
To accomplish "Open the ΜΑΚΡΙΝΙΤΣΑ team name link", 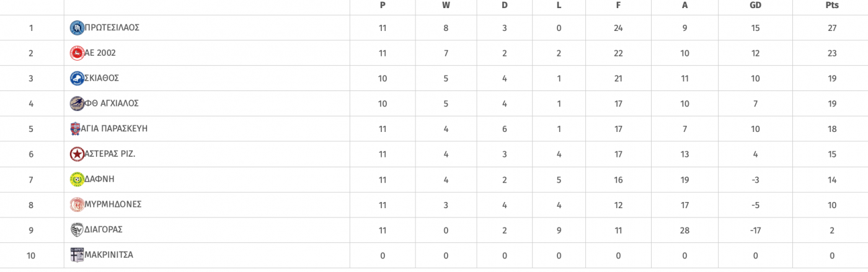I will (x=109, y=255).
